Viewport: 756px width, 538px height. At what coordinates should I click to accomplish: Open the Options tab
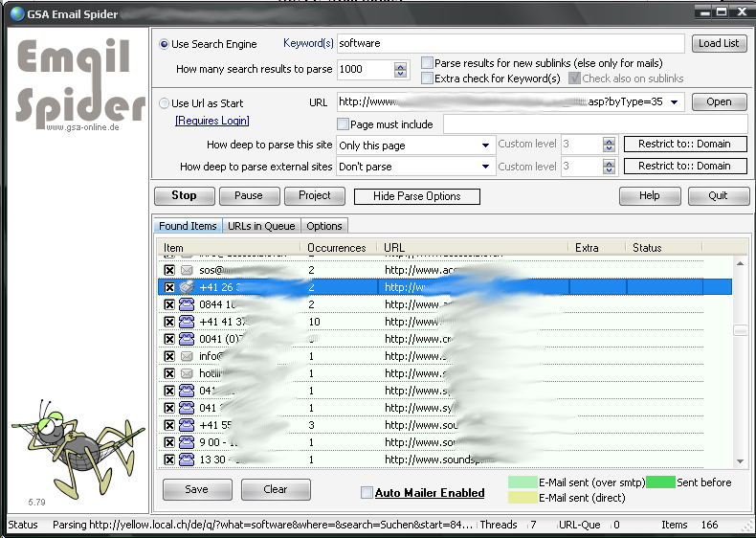(x=324, y=226)
